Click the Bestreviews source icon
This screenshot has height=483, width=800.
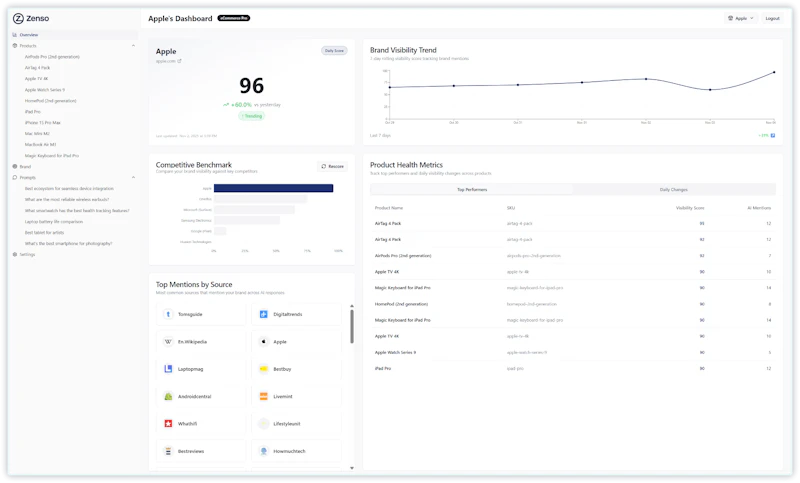click(x=168, y=451)
